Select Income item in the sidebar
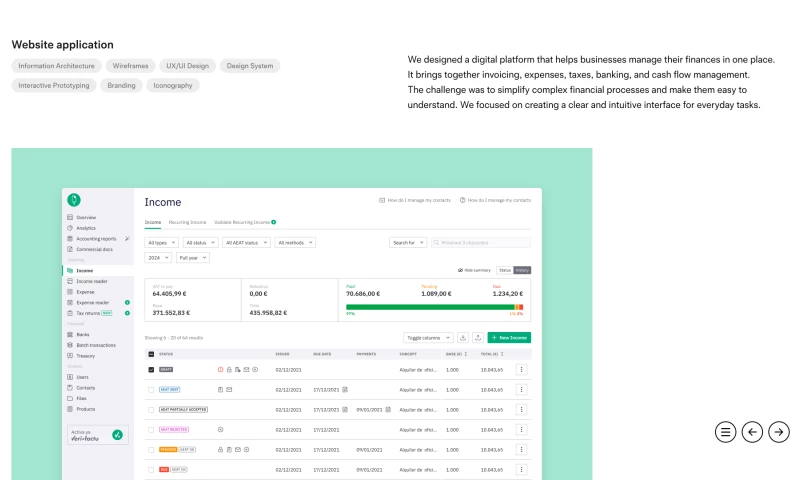This screenshot has height=480, width=800. pyautogui.click(x=98, y=271)
